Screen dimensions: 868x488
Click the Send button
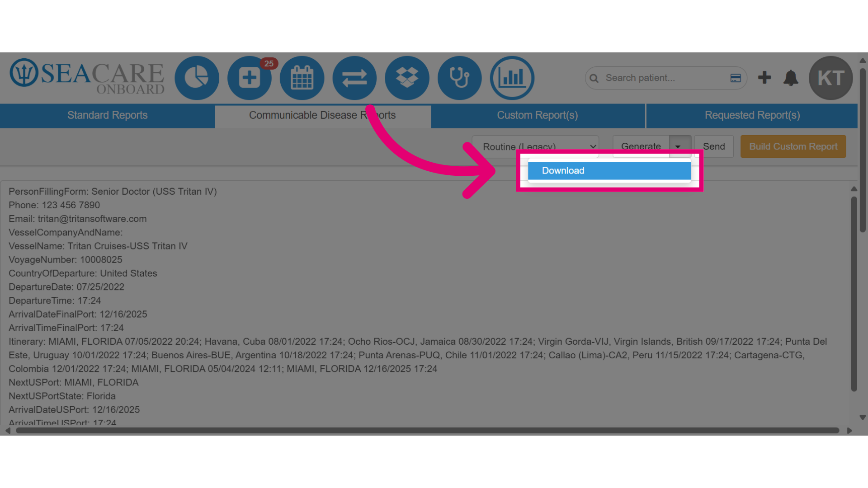[x=714, y=146]
